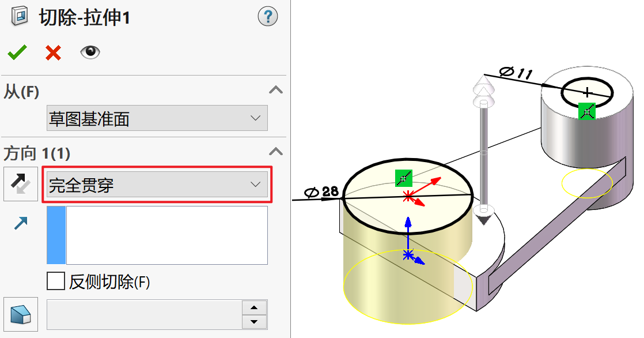
Task: Click the Ø28 dimension label
Action: tap(321, 191)
